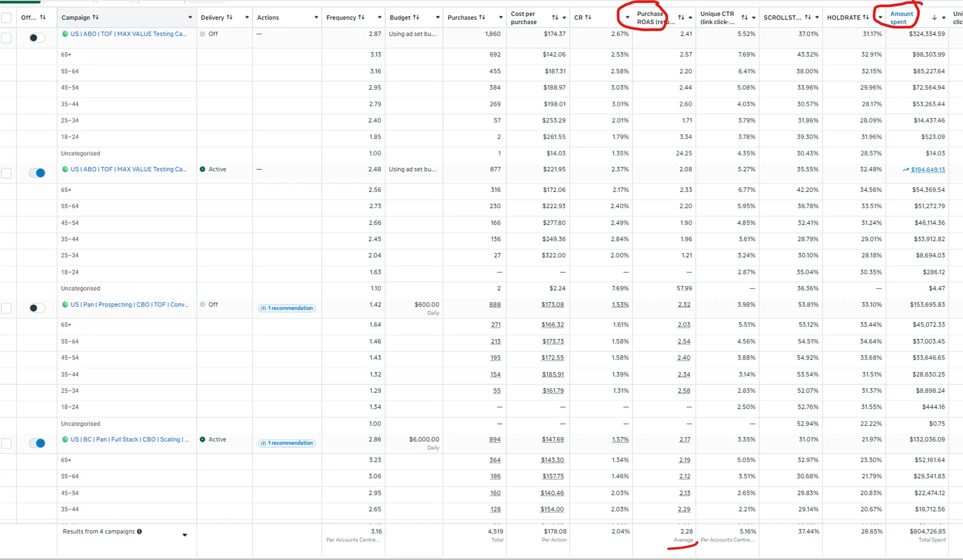Click the $98,303.99 amount spent for 65+
The height and width of the screenshot is (560, 963).
(x=928, y=55)
